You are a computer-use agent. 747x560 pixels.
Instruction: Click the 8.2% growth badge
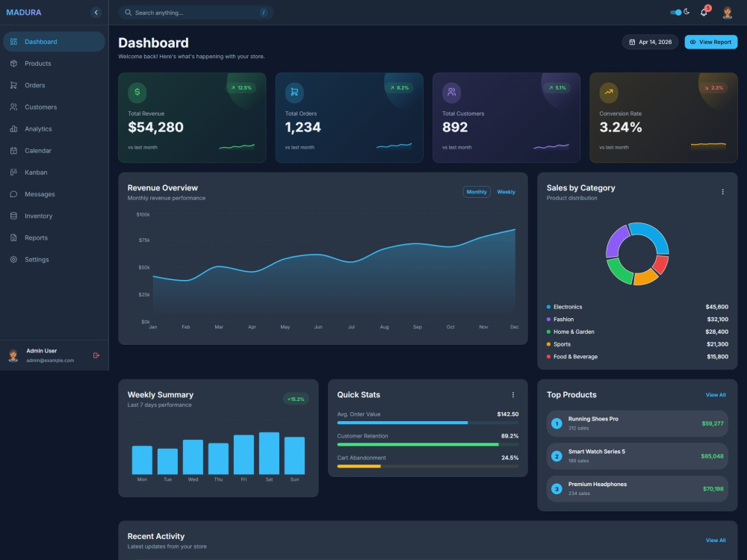pos(399,87)
